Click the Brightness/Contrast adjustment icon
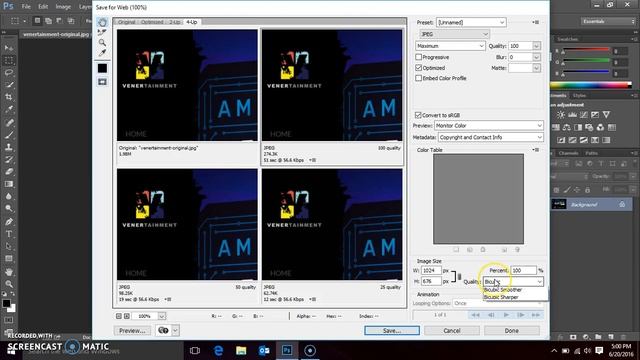This screenshot has height=360, width=640. pos(561,115)
